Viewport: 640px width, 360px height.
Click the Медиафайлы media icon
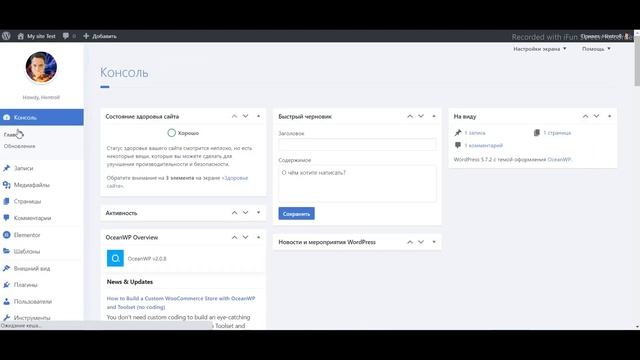coord(7,185)
